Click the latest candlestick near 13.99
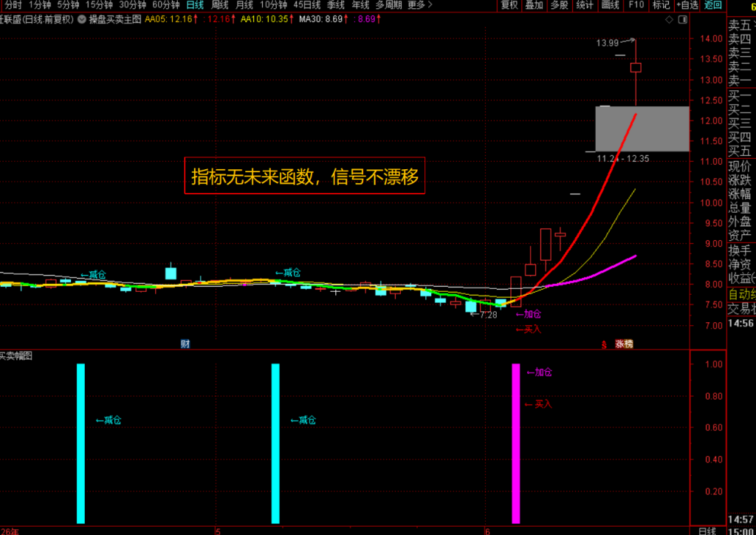This screenshot has width=756, height=535. (x=636, y=67)
